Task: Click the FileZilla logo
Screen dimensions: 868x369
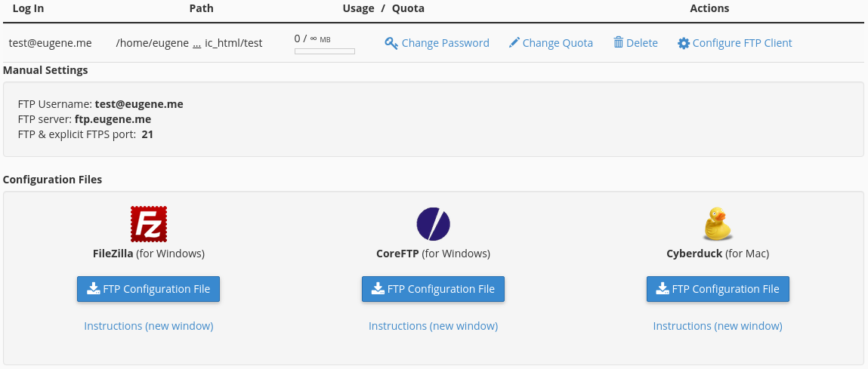Action: point(149,224)
